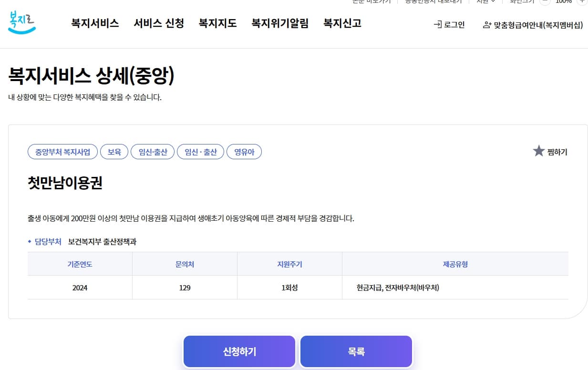Open the 복지위기알림 menu
The image size is (588, 370).
pos(279,23)
